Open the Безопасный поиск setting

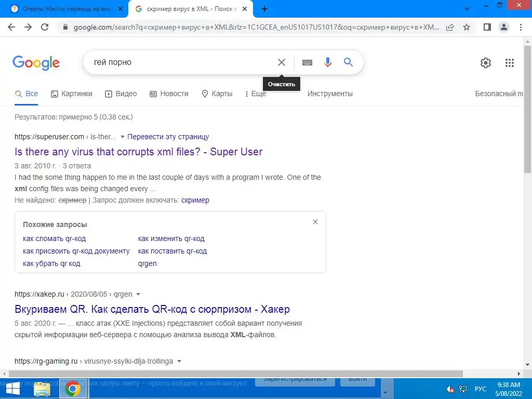click(x=499, y=94)
